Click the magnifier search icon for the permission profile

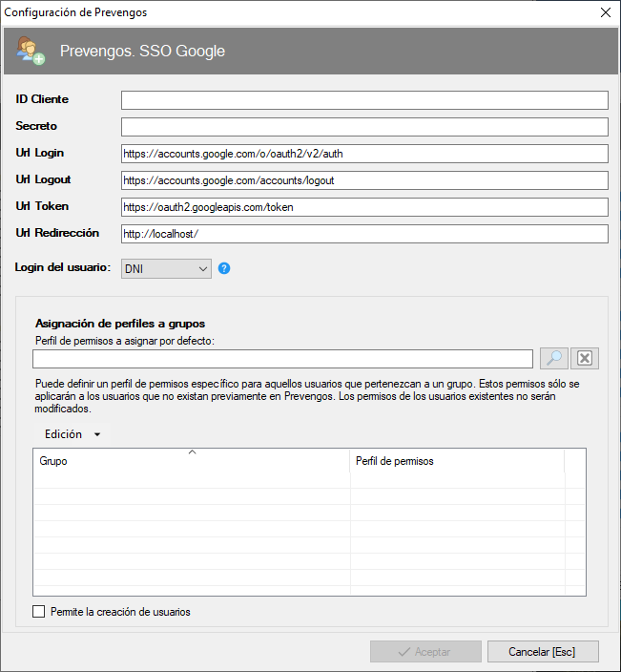tap(553, 359)
